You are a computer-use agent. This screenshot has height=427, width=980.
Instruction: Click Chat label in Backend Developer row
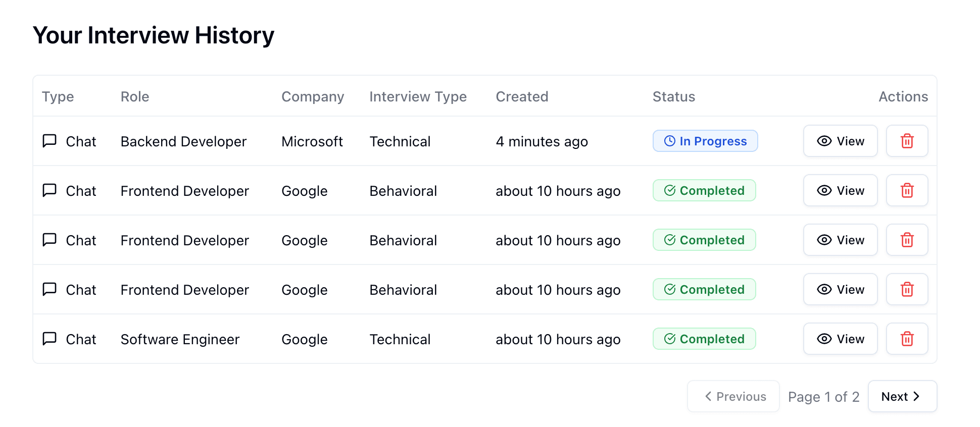[81, 141]
